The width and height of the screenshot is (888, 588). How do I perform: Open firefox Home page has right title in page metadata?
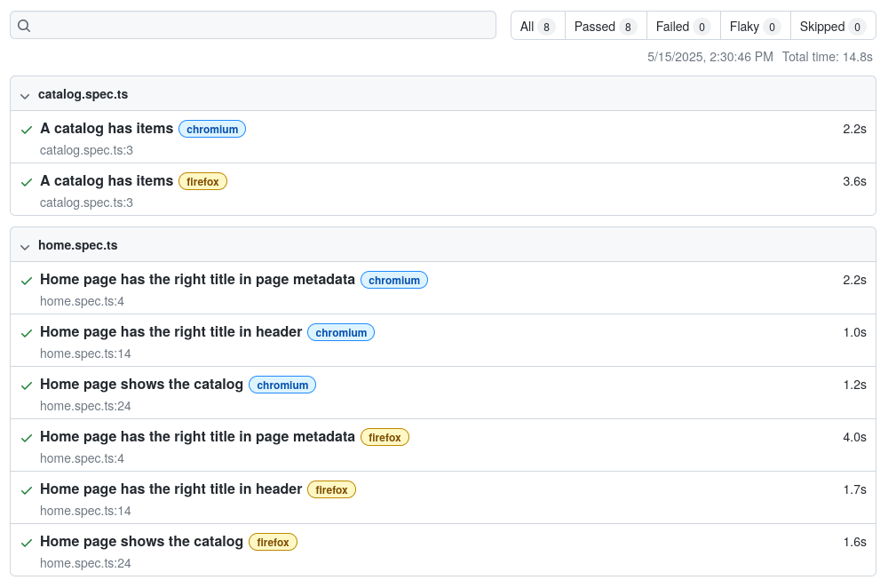[x=197, y=437]
